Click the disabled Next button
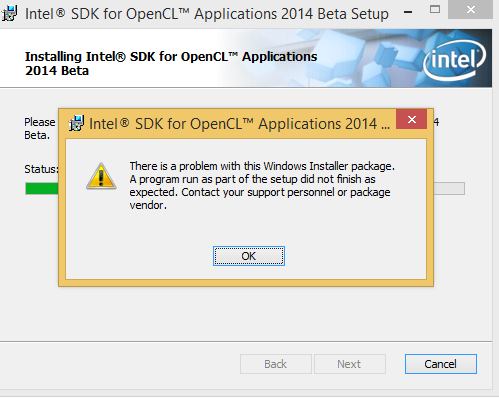Image resolution: width=499 pixels, height=398 pixels. coord(350,364)
